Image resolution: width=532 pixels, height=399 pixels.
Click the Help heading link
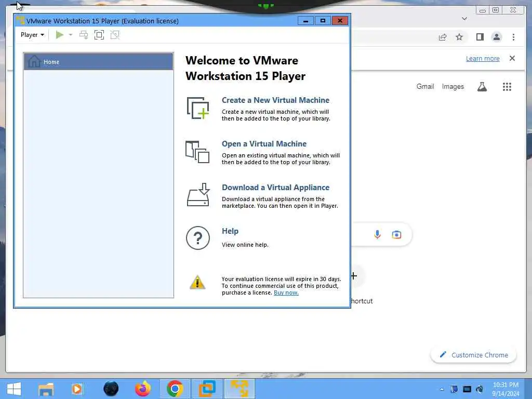click(x=230, y=231)
